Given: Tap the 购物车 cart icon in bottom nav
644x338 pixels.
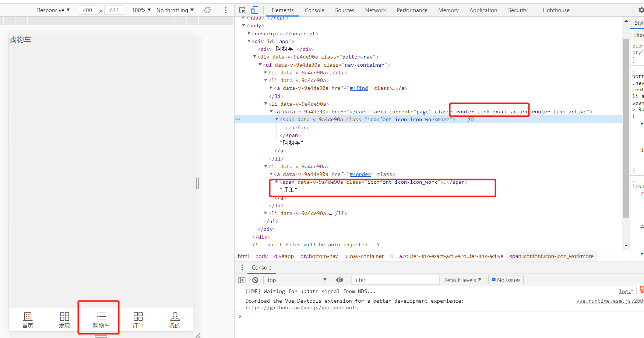Looking at the screenshot, I should [101, 316].
